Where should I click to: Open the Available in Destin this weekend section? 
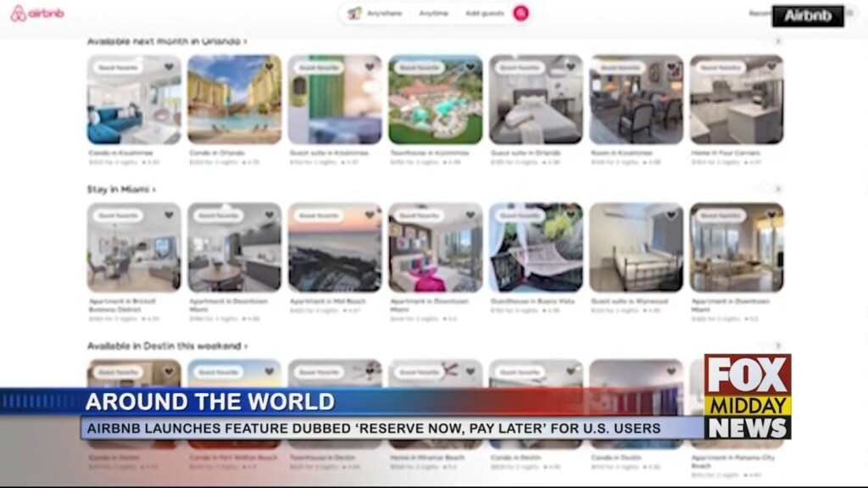pos(167,346)
